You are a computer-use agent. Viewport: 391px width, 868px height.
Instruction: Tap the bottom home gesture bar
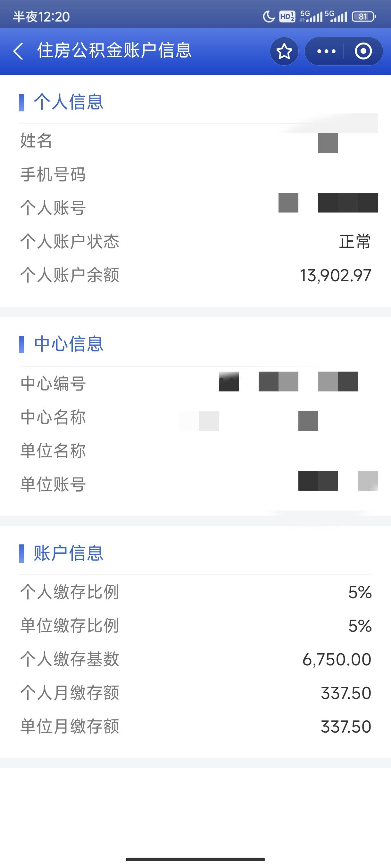(x=195, y=859)
